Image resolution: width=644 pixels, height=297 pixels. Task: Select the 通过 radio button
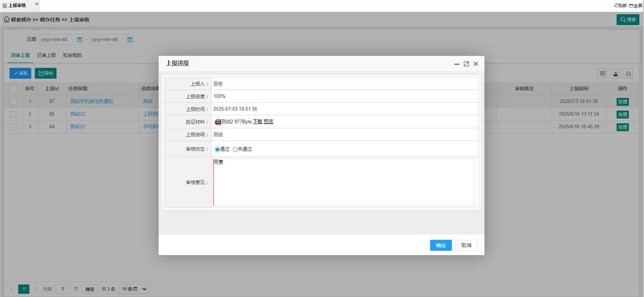tap(217, 149)
